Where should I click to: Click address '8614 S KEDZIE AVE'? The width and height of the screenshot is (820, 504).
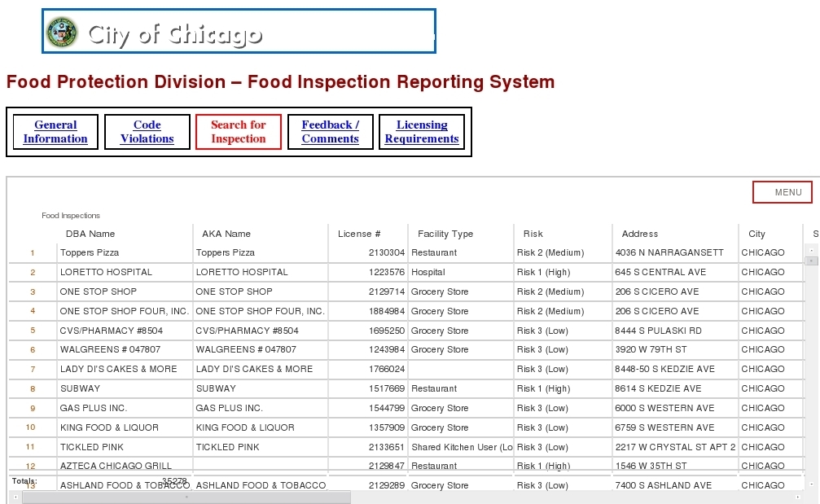659,388
